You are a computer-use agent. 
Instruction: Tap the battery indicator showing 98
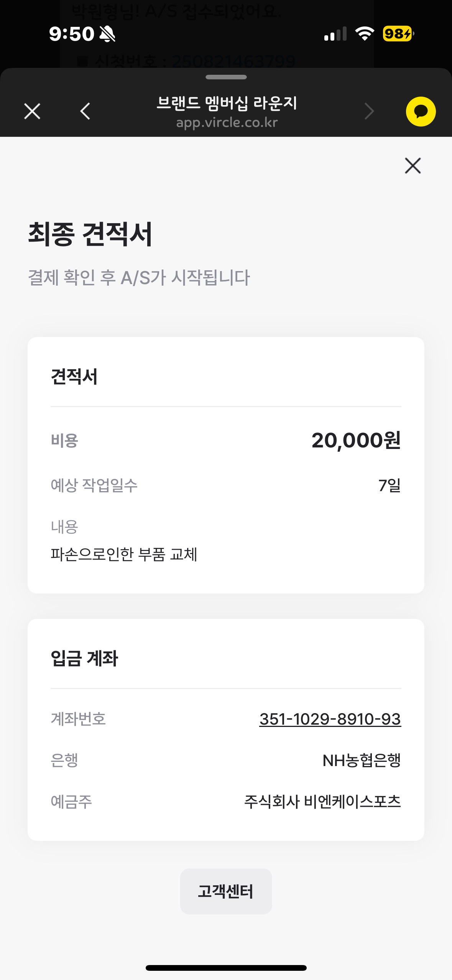[398, 34]
